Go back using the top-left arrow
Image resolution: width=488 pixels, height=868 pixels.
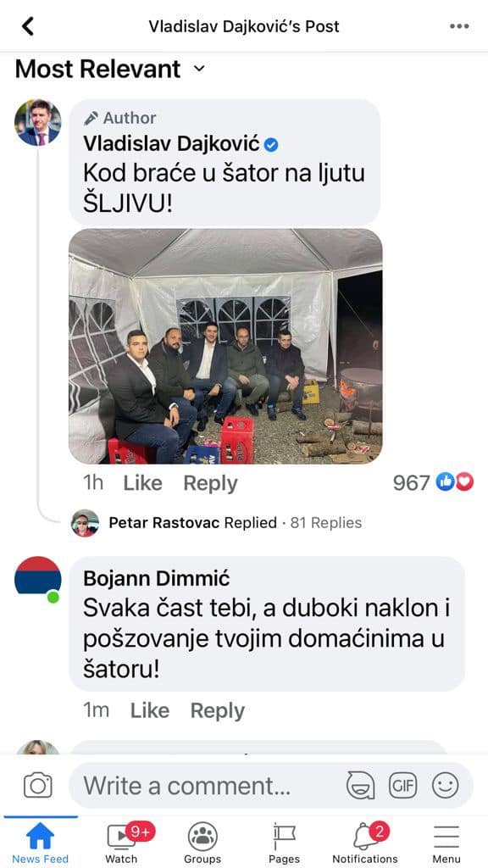(x=28, y=26)
